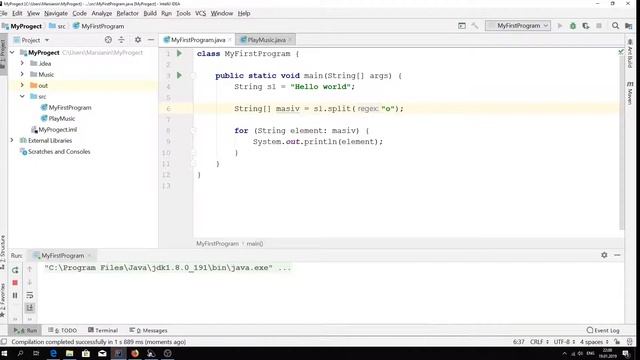
Task: Toggle scroll to end in Run console
Action: coord(30,308)
